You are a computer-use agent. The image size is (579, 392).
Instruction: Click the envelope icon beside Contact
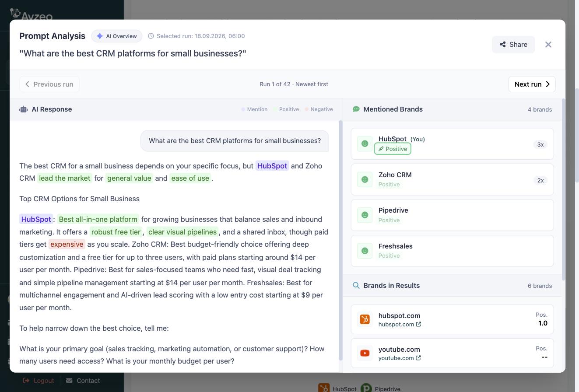click(x=69, y=381)
